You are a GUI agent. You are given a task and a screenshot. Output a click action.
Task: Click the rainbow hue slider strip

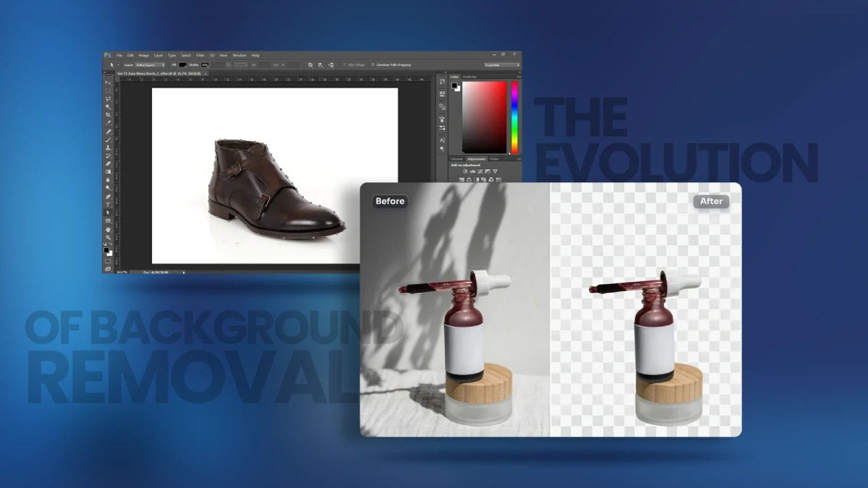[514, 117]
